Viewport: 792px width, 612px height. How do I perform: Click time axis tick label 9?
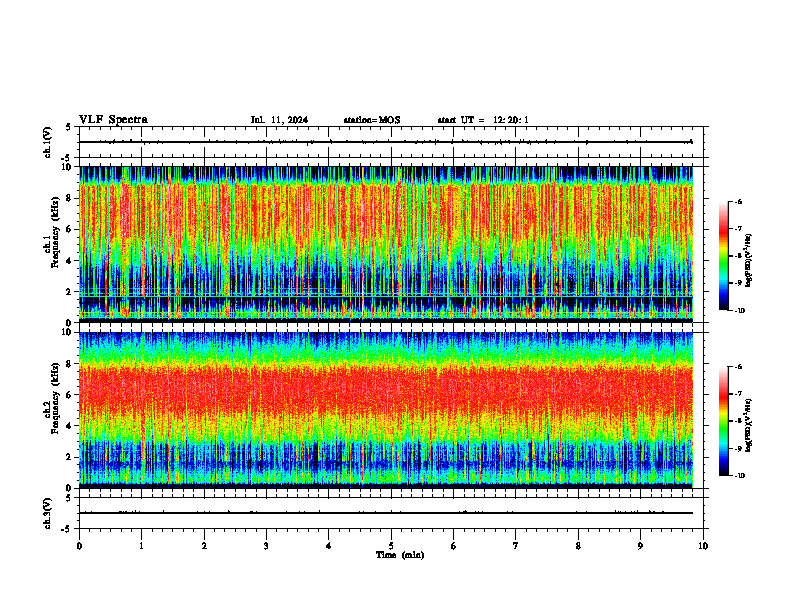640,546
